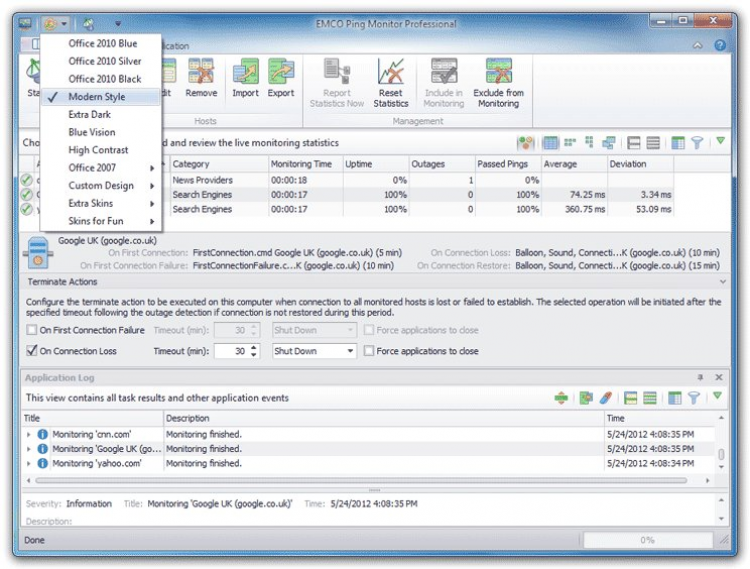Click the green tiles view icon in hosts toolbar
The image size is (750, 569).
coord(570,142)
